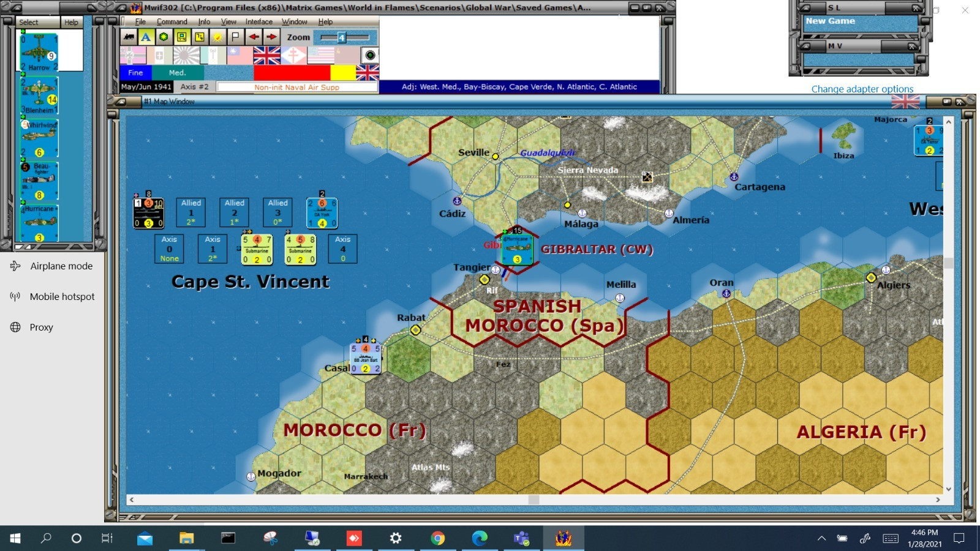The image size is (980, 551).
Task: Click the Axis 1 sea box
Action: pos(213,249)
